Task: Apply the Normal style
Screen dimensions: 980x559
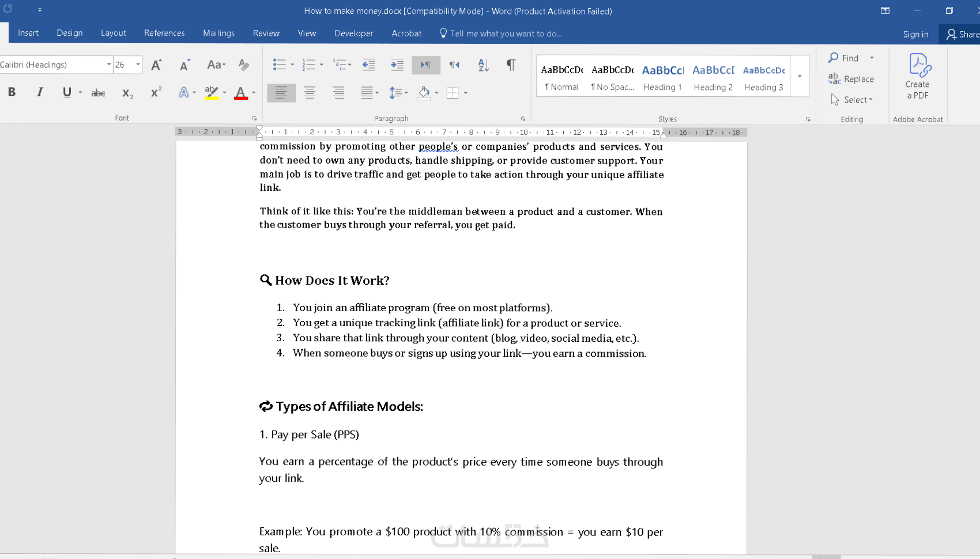Action: coord(562,77)
